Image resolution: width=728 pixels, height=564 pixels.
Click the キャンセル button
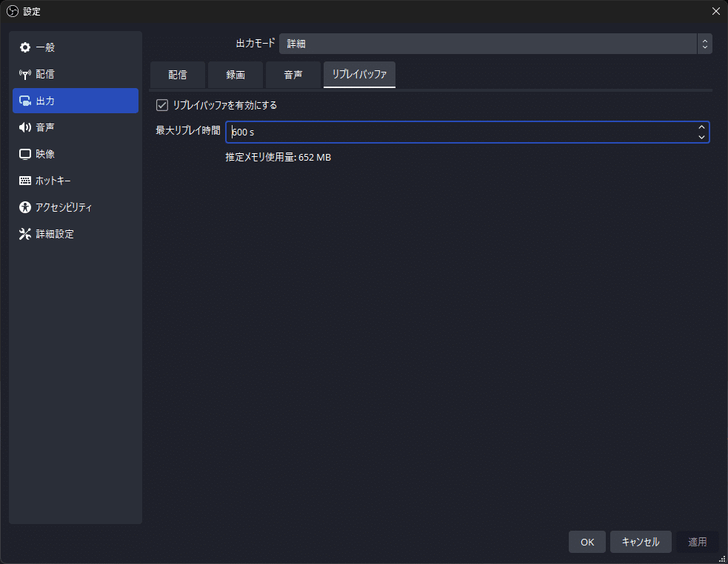click(x=641, y=542)
